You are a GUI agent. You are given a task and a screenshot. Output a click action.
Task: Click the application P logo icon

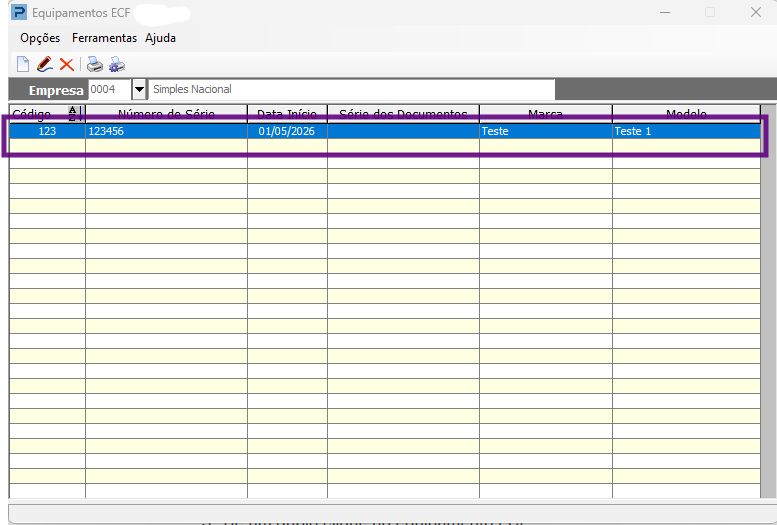click(19, 12)
